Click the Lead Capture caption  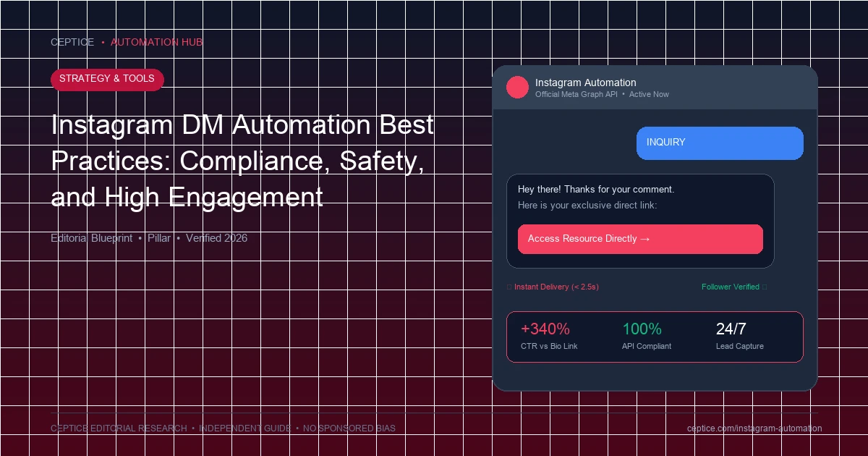(x=740, y=347)
